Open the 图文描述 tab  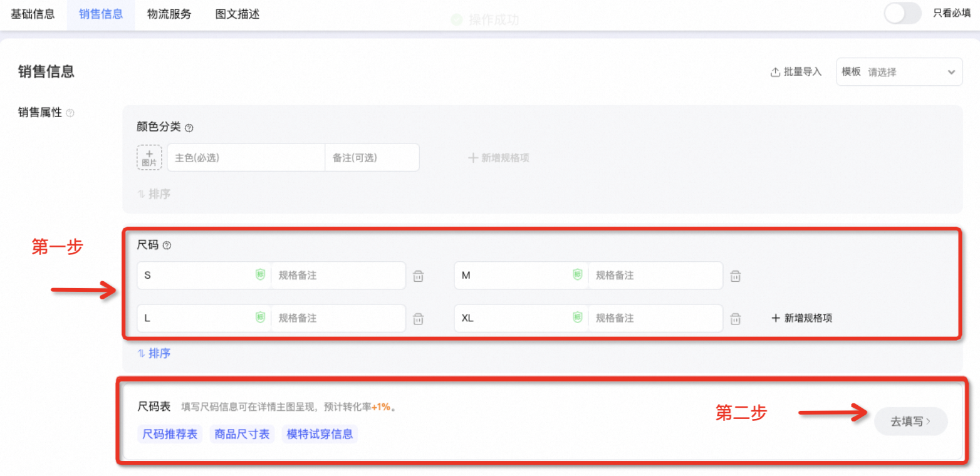coord(237,14)
